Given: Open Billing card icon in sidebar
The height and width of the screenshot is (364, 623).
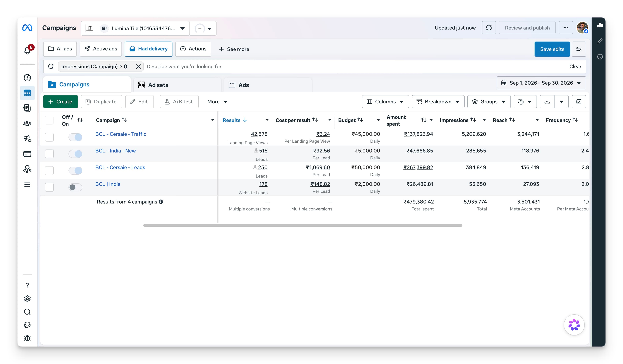Looking at the screenshot, I should click(x=27, y=154).
